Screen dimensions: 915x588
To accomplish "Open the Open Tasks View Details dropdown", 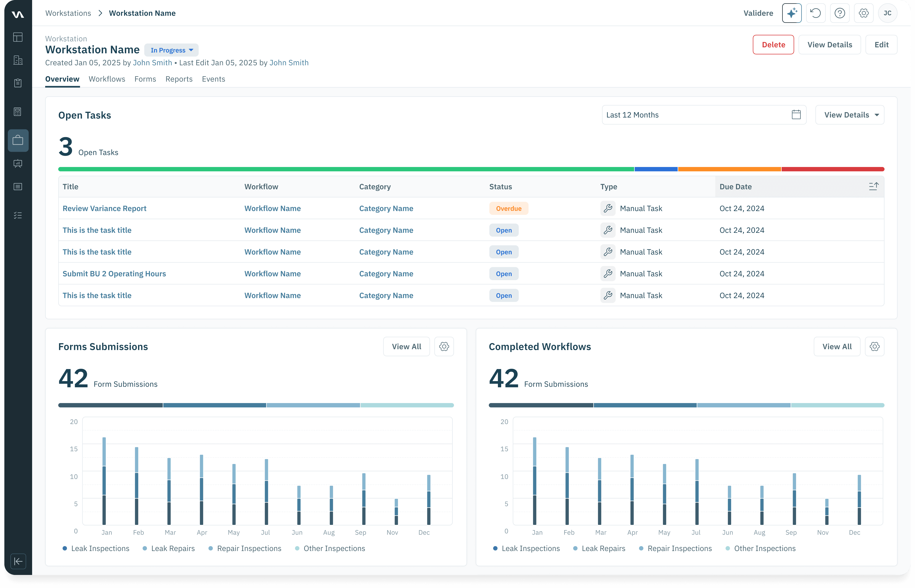I will pos(850,115).
